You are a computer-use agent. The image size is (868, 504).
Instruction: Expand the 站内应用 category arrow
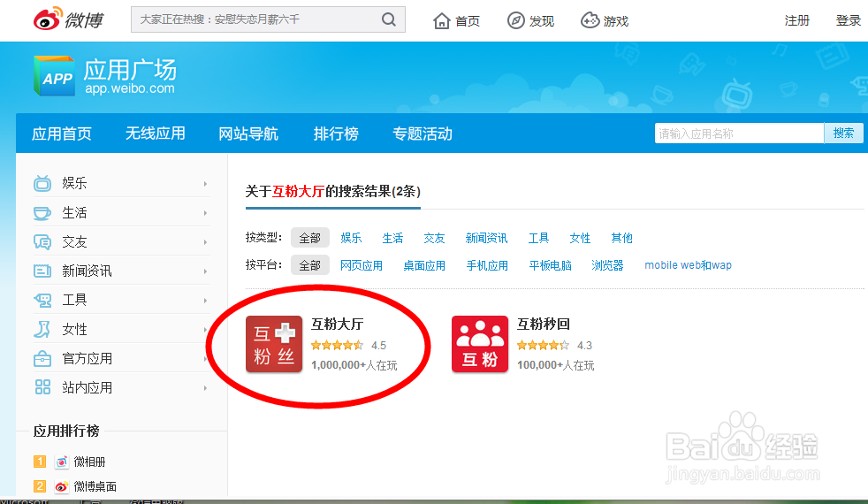(x=205, y=387)
